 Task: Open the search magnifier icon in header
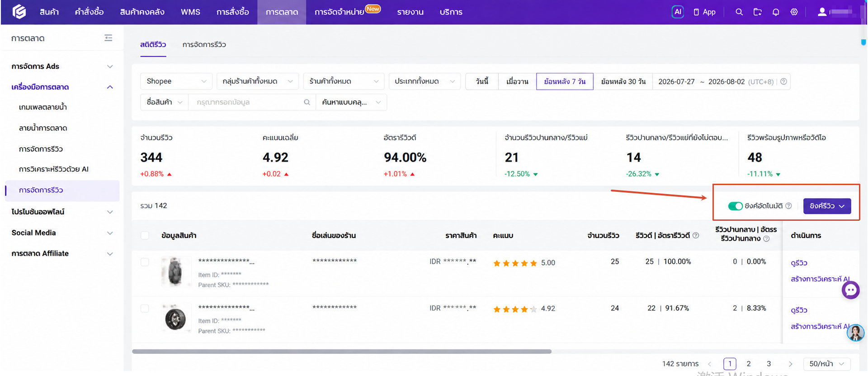pyautogui.click(x=739, y=12)
